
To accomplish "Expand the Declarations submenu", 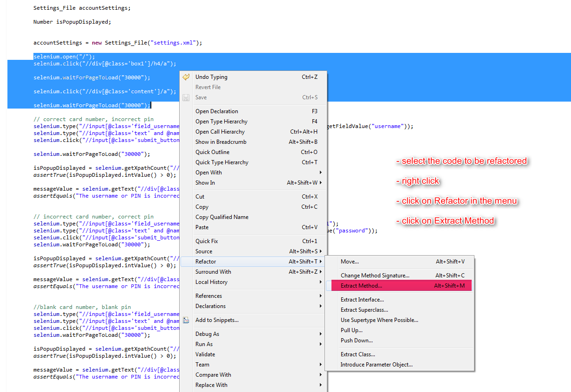I will point(253,306).
